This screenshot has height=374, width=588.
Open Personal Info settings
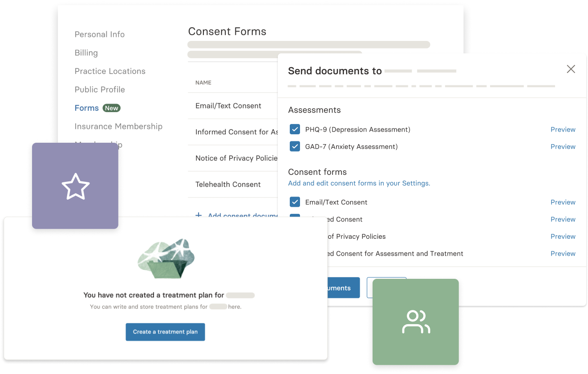coord(100,34)
